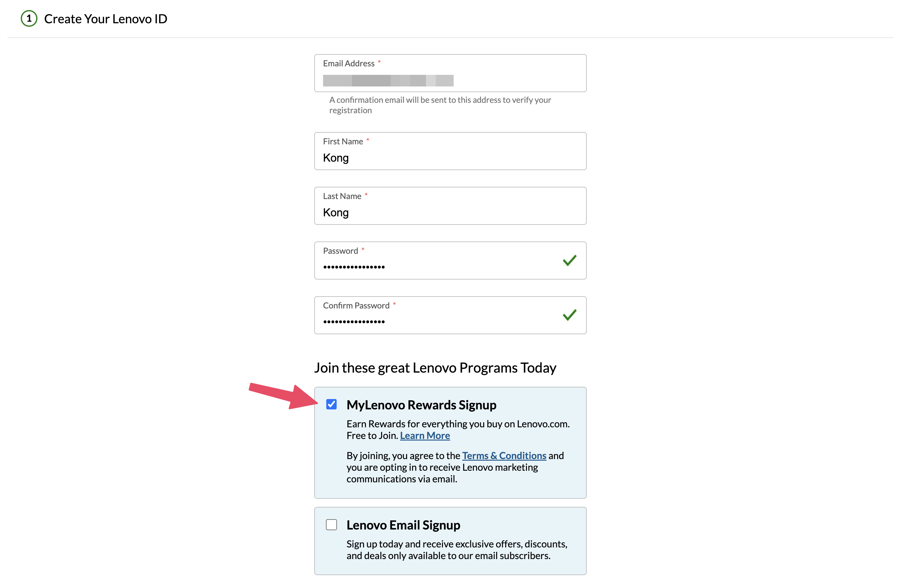
Task: Click the Join these great Lenovo Programs heading
Action: point(435,367)
